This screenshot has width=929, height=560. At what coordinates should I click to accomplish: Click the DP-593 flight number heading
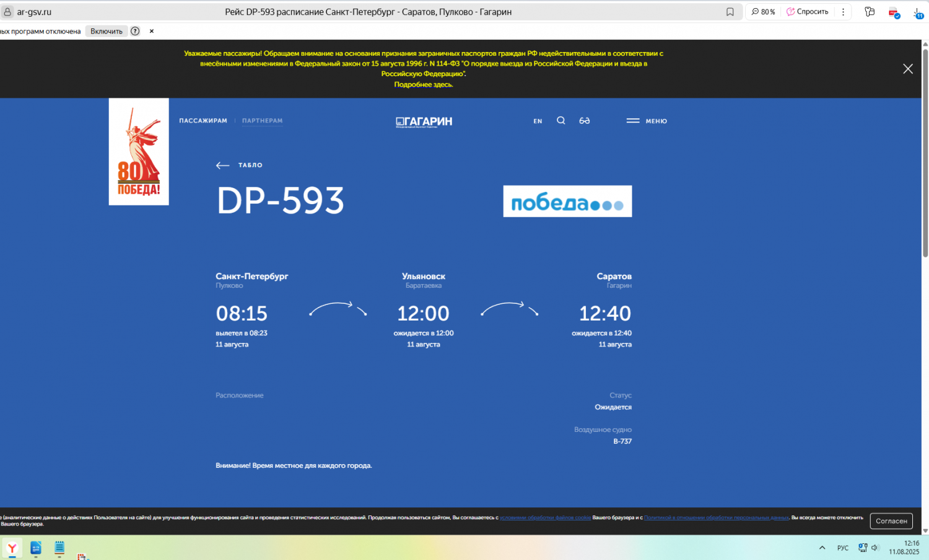281,200
